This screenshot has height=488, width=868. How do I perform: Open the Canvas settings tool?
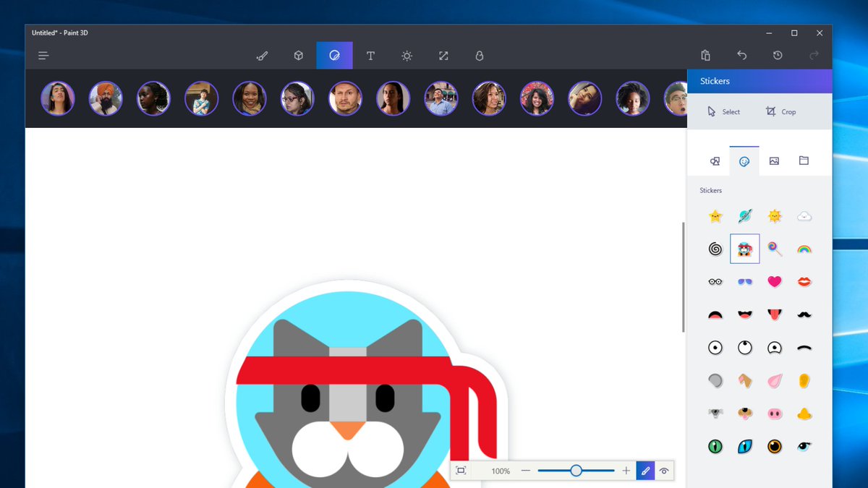click(x=443, y=56)
